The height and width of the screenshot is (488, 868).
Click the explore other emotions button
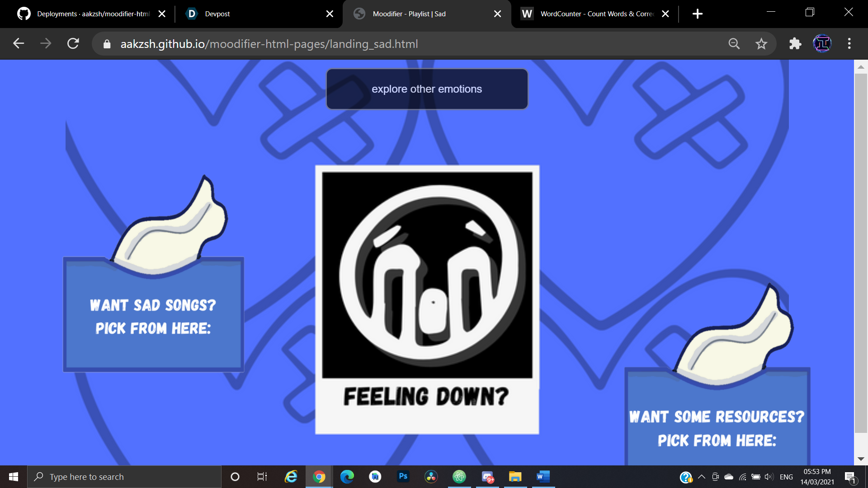coord(427,89)
